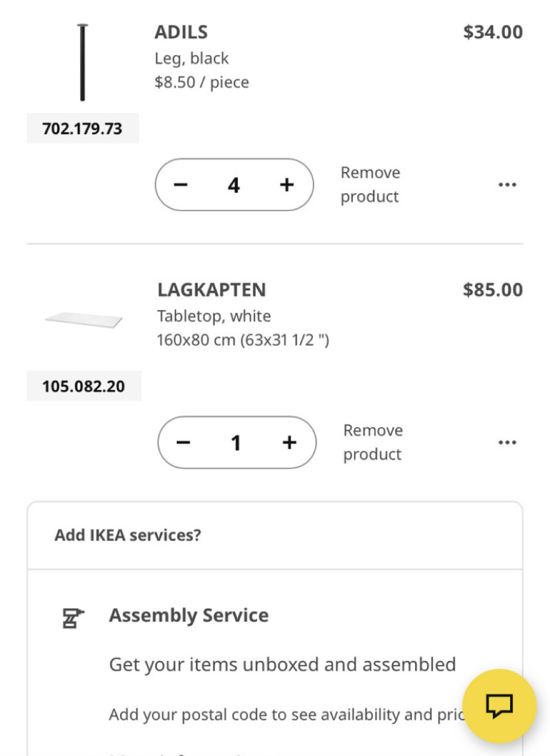Increase LAGKAPTEN tabletop quantity with plus
This screenshot has height=756, width=550.
tap(289, 443)
